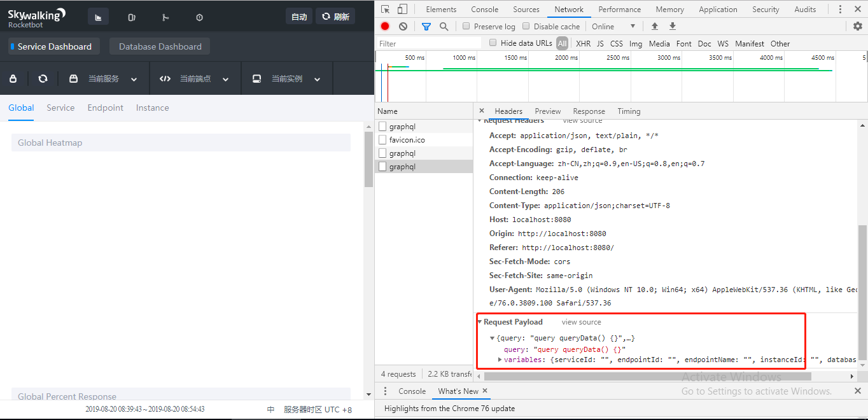Click the Skywalking Rocketbot logo
The height and width of the screenshot is (420, 868).
click(x=36, y=18)
